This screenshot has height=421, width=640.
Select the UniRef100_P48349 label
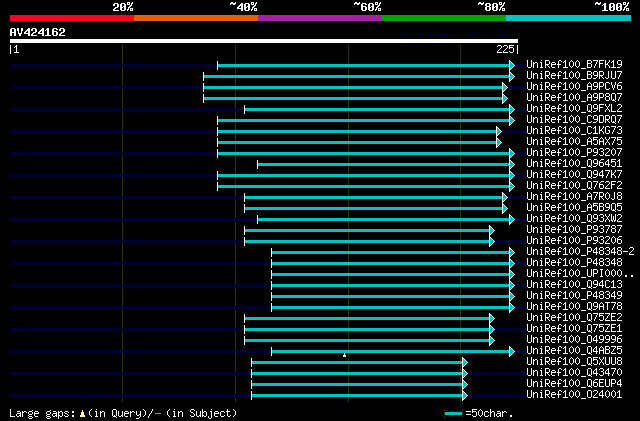click(574, 296)
